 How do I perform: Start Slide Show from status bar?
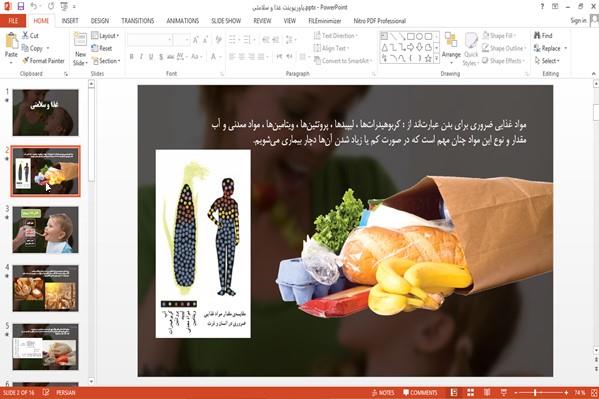point(504,393)
